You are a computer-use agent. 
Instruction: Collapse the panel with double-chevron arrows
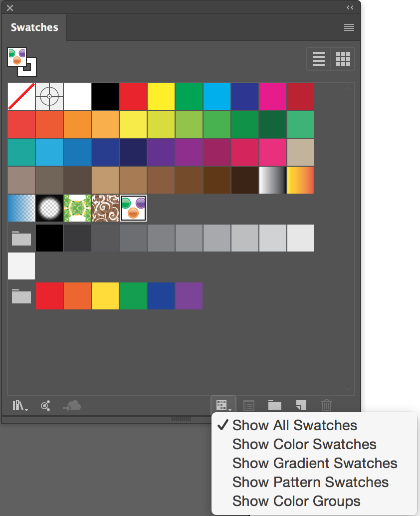point(350,7)
